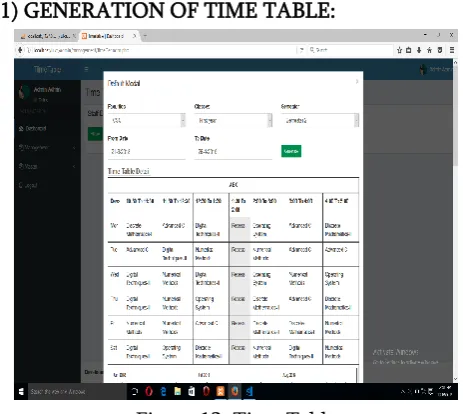
Task: Expand the Management sidebar menu
Action: (47, 147)
